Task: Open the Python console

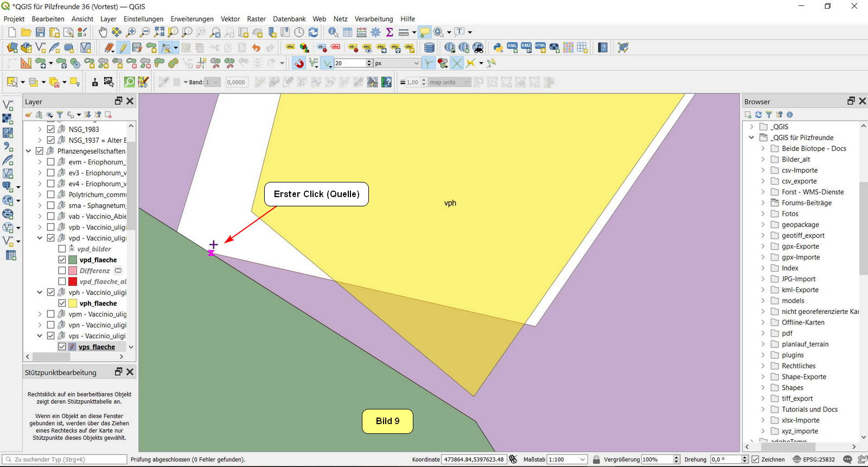Action: 498,48
